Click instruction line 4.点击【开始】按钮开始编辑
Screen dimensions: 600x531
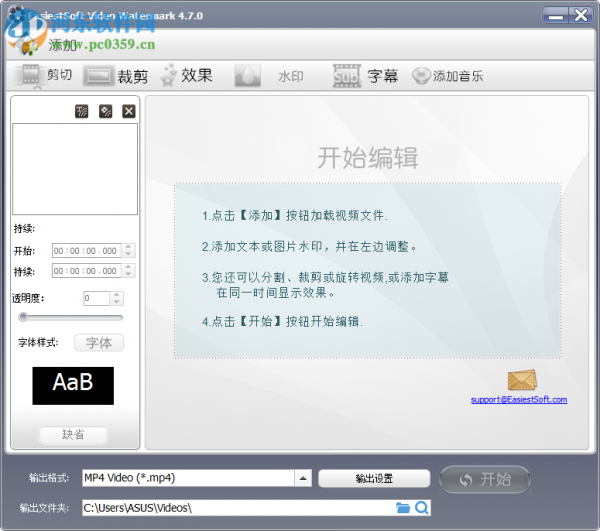click(282, 321)
